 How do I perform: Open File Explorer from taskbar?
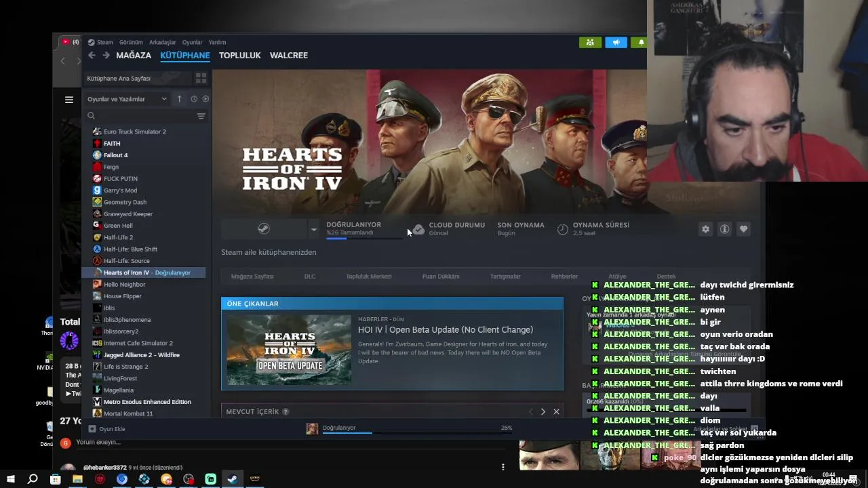tap(77, 479)
